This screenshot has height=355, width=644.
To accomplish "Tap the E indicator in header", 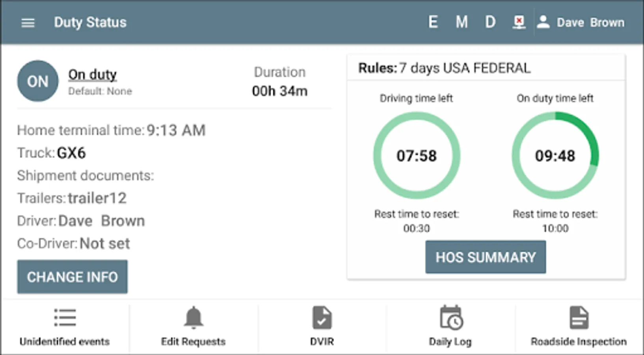I will click(433, 22).
